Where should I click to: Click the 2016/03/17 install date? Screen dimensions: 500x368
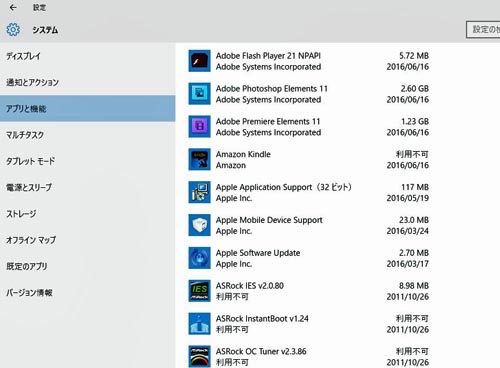[x=408, y=264]
